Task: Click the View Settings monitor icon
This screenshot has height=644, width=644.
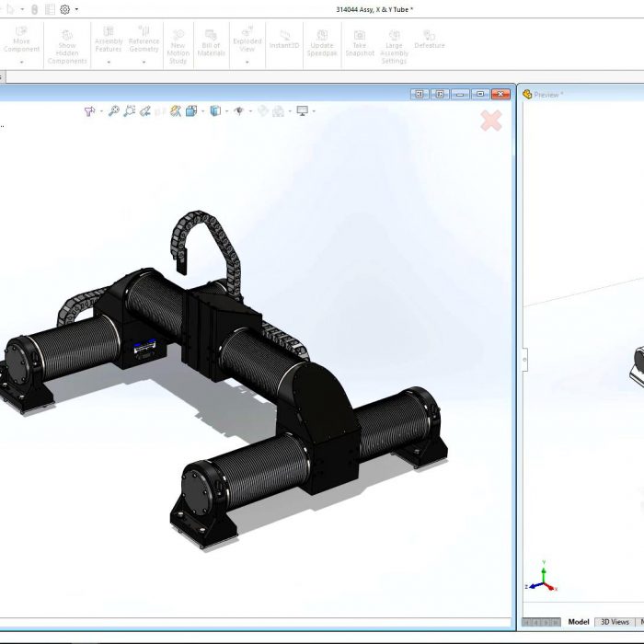Action: click(x=303, y=111)
